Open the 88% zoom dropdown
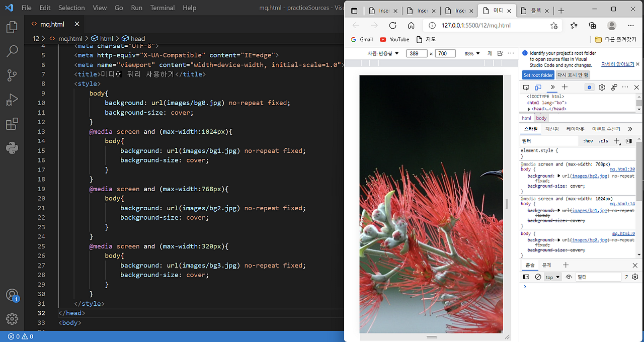The image size is (644, 342). [x=472, y=53]
